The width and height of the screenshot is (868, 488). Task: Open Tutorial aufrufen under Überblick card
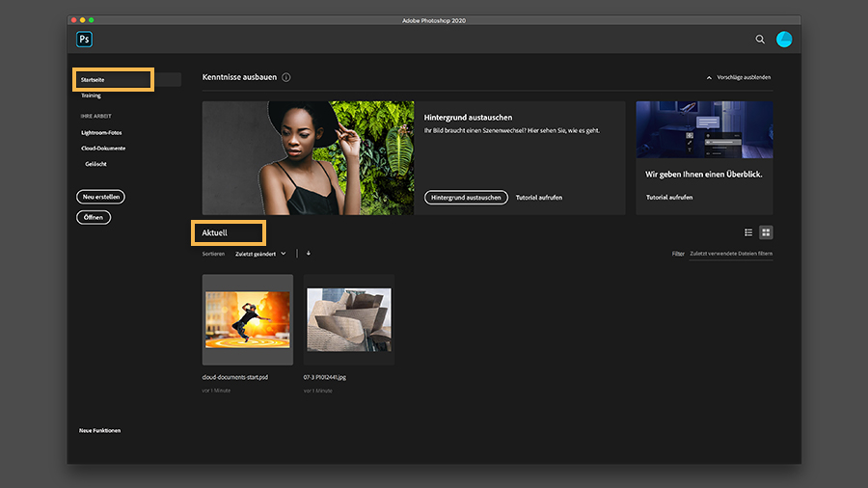(669, 197)
